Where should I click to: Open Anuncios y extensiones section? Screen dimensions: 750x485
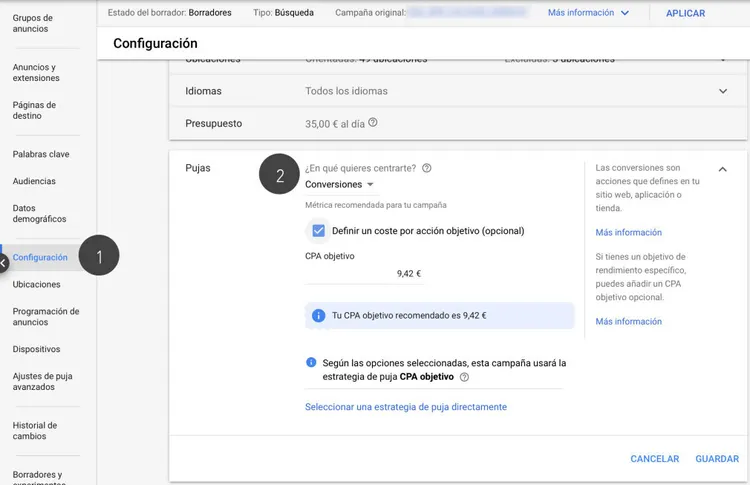[x=36, y=73]
